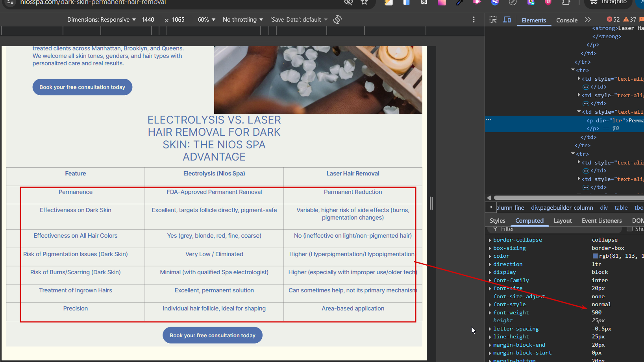Viewport: 644px width, 362px height.
Task: Edit the viewport width field 1440
Action: click(x=148, y=20)
